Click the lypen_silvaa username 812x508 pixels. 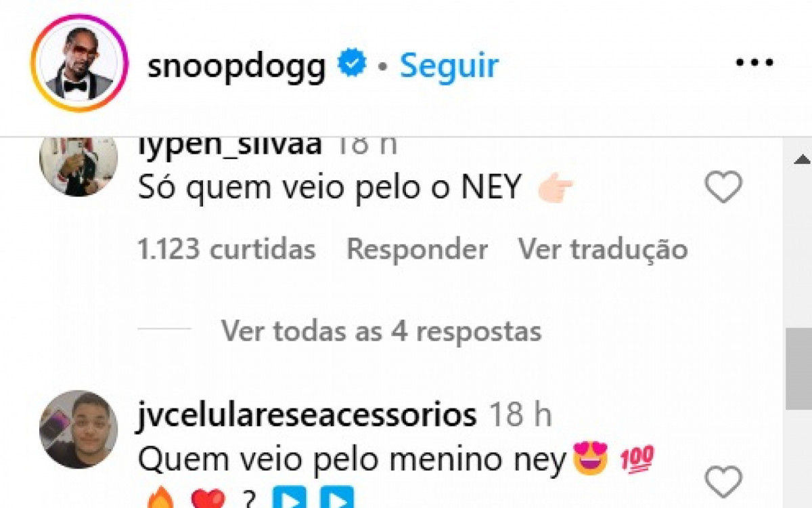coord(230,146)
